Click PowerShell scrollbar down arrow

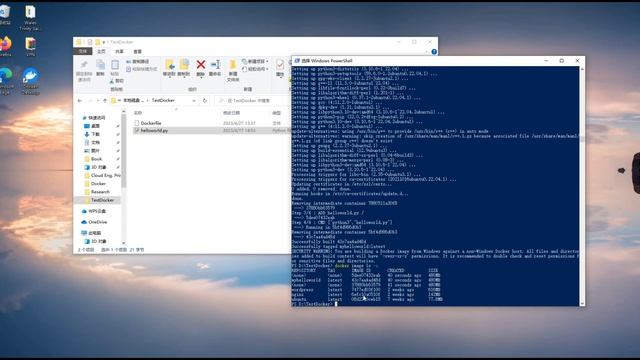click(582, 303)
